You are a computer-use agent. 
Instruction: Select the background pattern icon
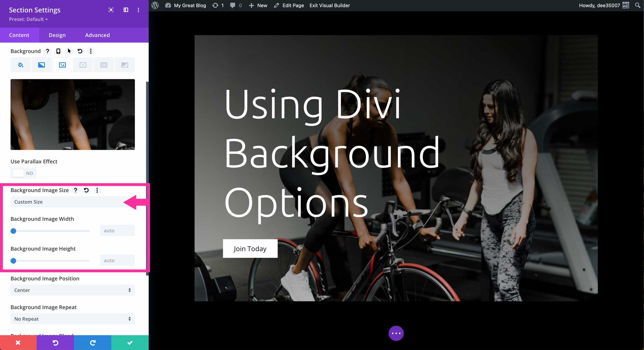(104, 65)
